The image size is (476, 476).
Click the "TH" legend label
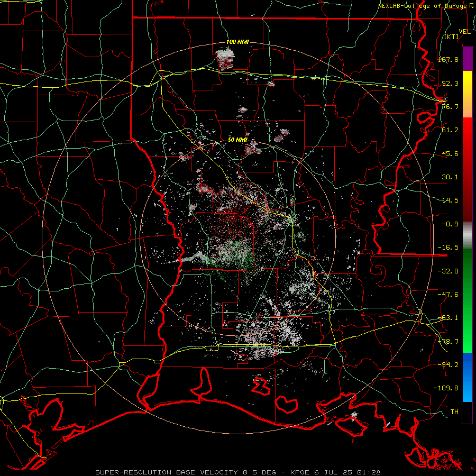click(x=454, y=412)
